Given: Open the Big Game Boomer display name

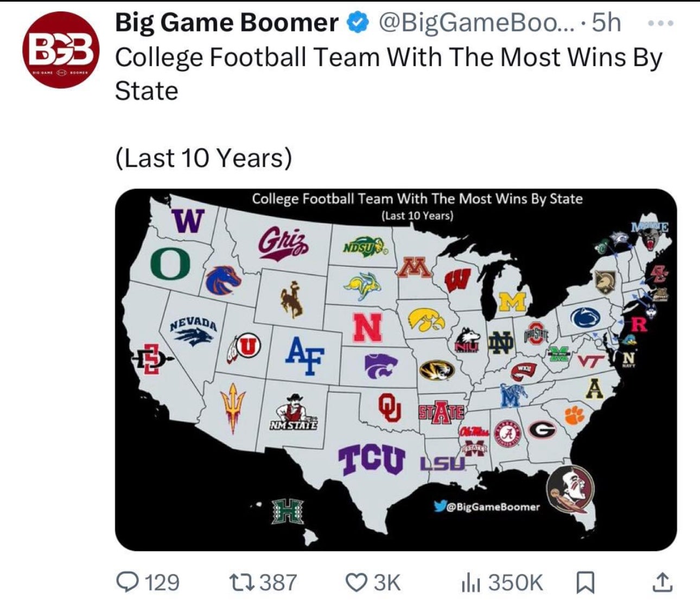Looking at the screenshot, I should [x=227, y=23].
